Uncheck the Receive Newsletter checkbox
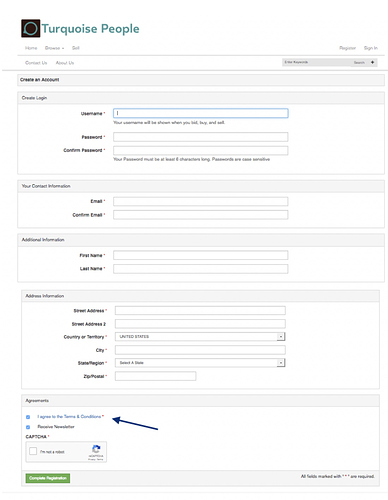Viewport: 388px width, 500px height. tap(28, 427)
